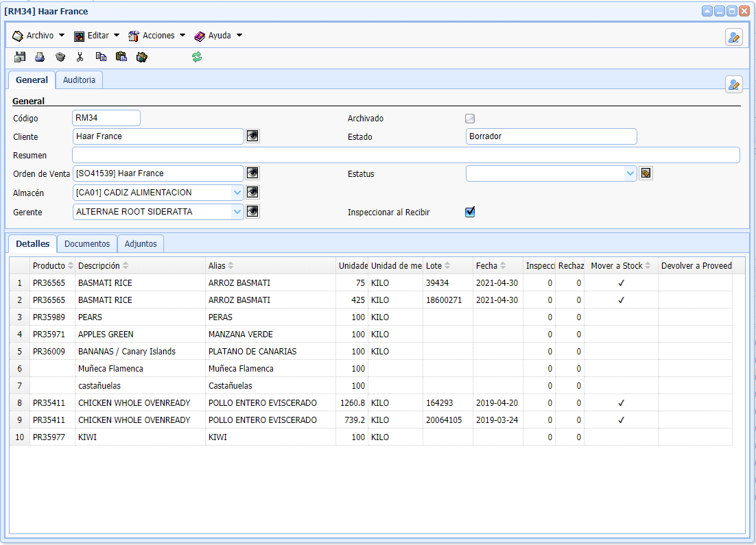Select cell PLATANO DE CANARIAS
The image size is (756, 545).
click(x=271, y=351)
